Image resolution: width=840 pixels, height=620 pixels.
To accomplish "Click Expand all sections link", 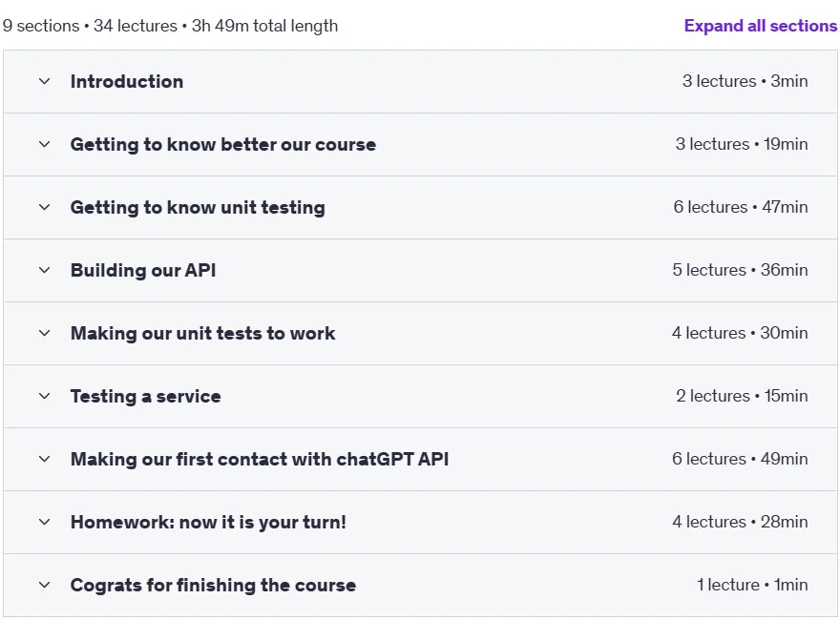I will 760,26.
